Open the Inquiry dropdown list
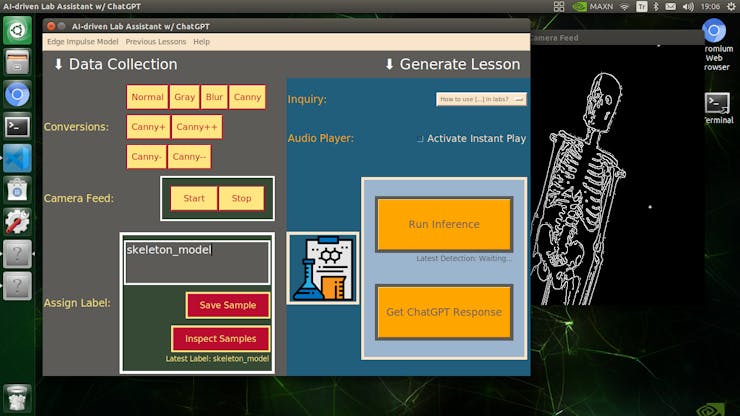This screenshot has width=740, height=416. click(x=481, y=99)
